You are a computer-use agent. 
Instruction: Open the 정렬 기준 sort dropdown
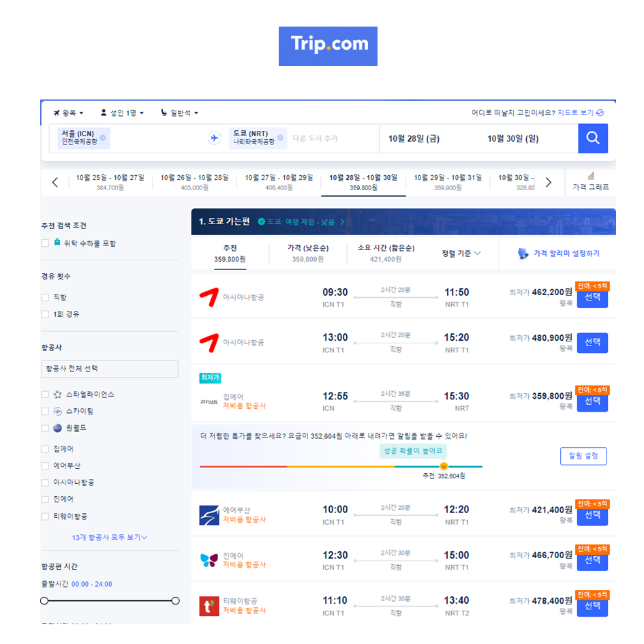[461, 254]
